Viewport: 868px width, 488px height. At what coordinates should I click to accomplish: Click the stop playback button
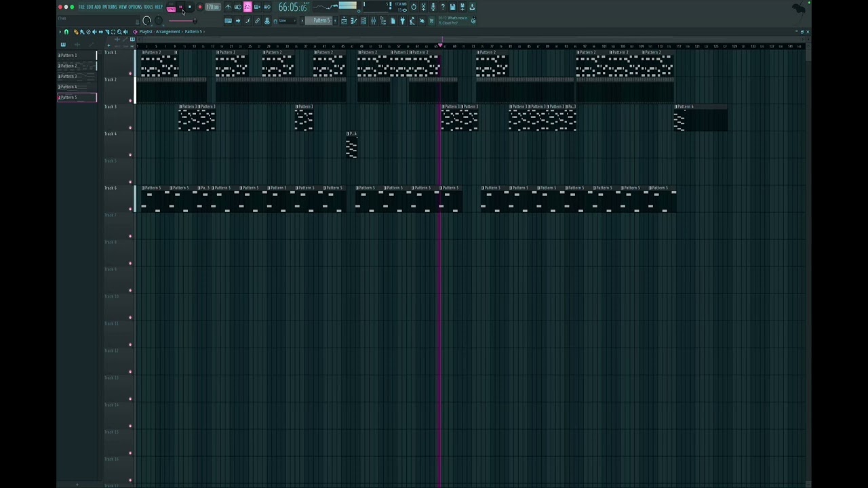(x=190, y=7)
